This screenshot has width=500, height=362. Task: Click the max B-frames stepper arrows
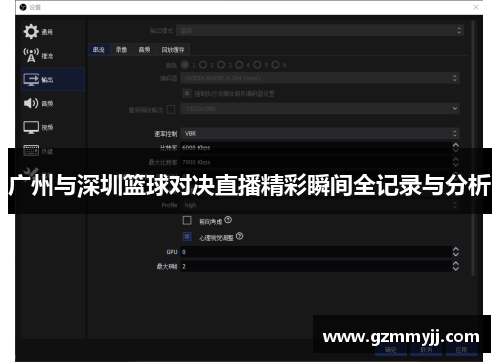(456, 266)
